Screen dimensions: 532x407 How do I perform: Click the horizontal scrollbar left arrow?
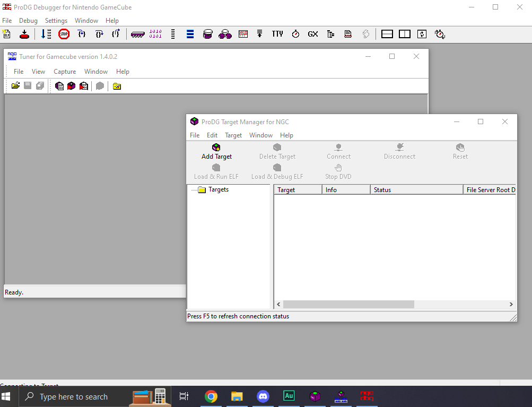[278, 305]
